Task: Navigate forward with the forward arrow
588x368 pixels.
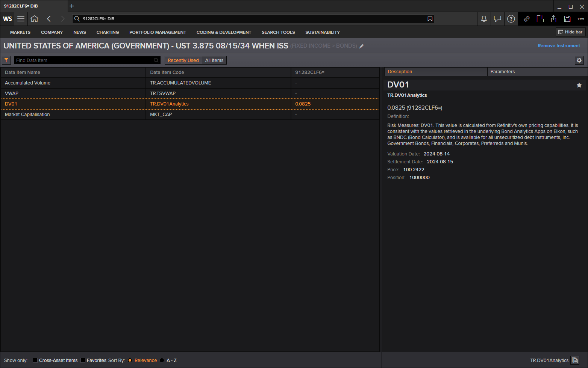Action: pyautogui.click(x=62, y=19)
